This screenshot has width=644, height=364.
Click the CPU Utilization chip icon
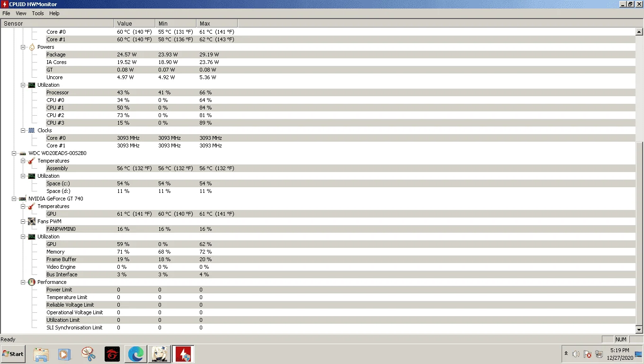(32, 85)
